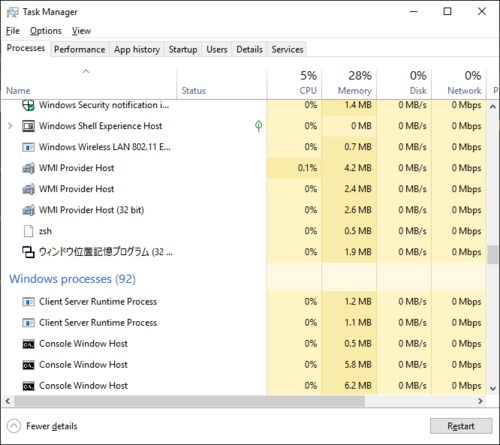Click the Fewer details arrow icon
Image resolution: width=500 pixels, height=445 pixels.
[x=14, y=426]
